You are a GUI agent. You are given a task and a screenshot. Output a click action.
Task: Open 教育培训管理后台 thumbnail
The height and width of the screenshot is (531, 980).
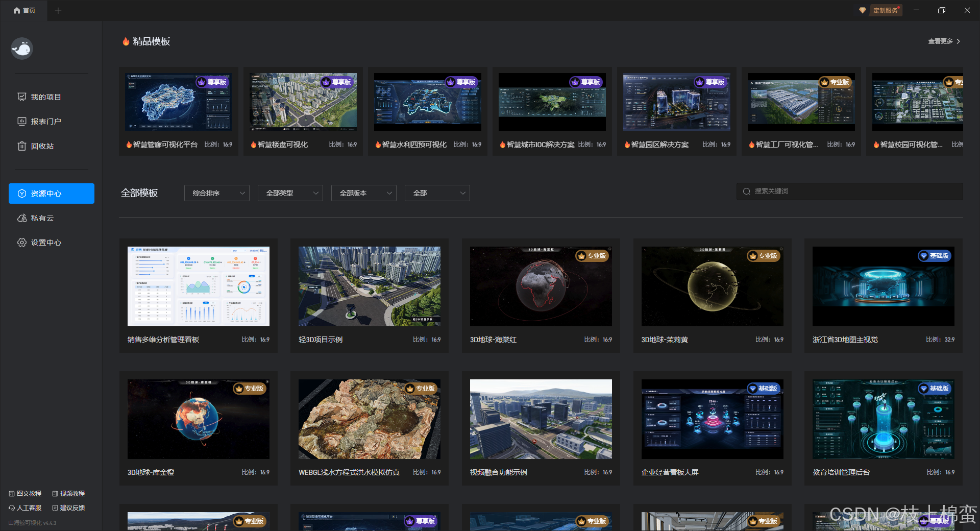click(x=884, y=419)
